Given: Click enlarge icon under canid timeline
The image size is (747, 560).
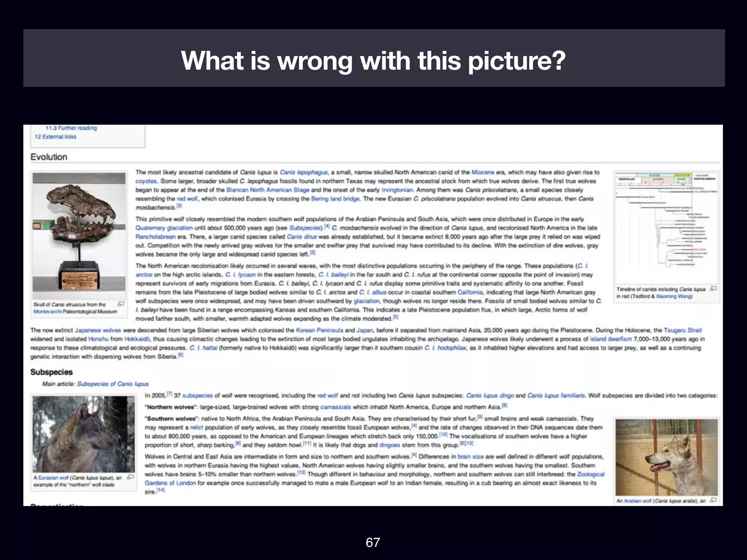Looking at the screenshot, I should click(714, 288).
